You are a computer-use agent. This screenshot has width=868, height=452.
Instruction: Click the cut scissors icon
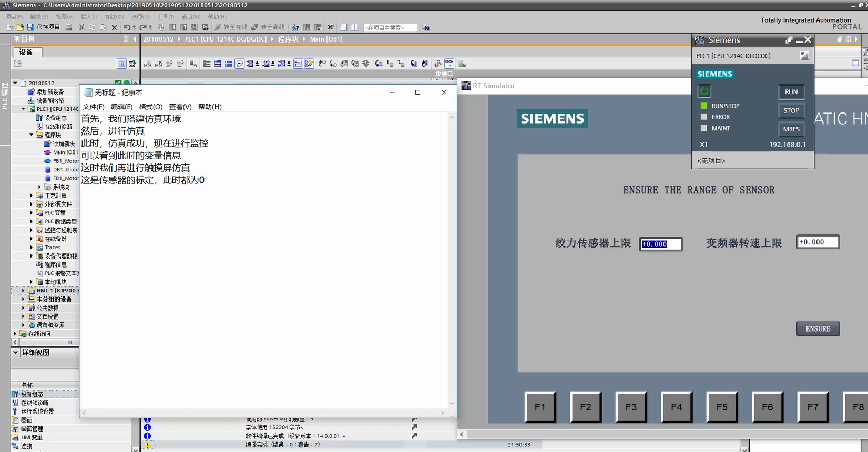point(81,27)
